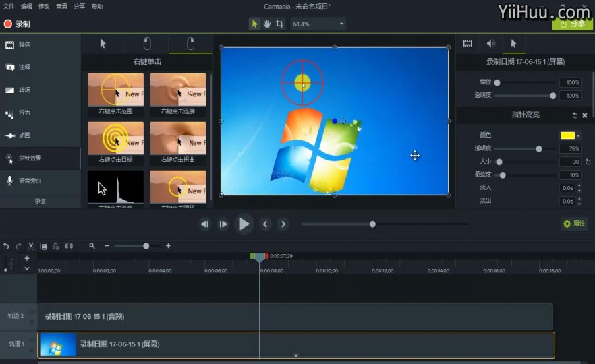
Task: Expand the 更多 more tools button
Action: (40, 202)
